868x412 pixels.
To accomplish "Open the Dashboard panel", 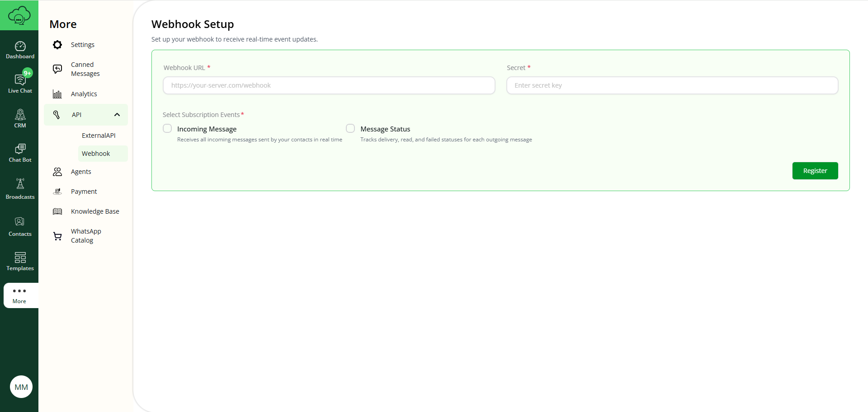I will click(20, 49).
